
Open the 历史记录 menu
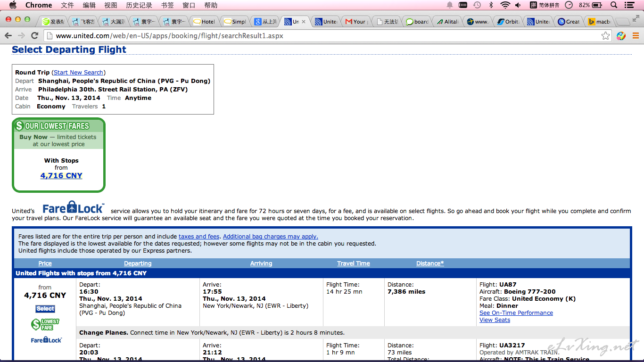[139, 5]
